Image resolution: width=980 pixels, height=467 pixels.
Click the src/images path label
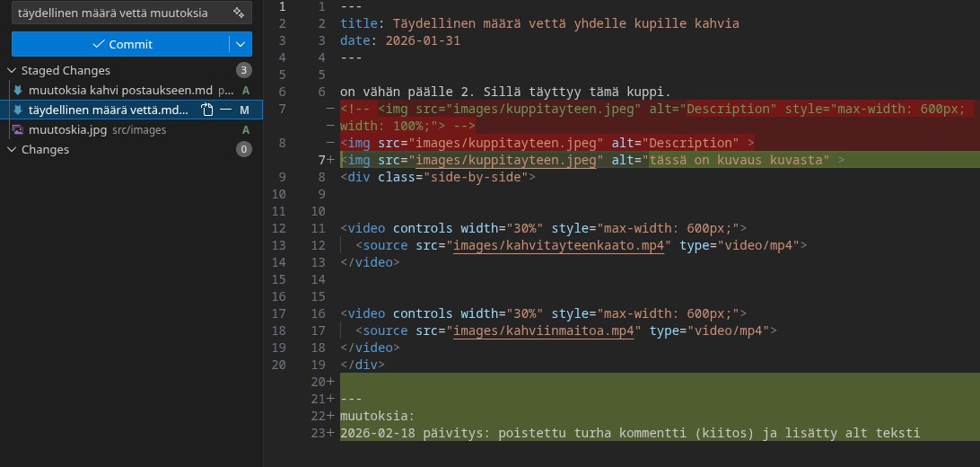(139, 130)
